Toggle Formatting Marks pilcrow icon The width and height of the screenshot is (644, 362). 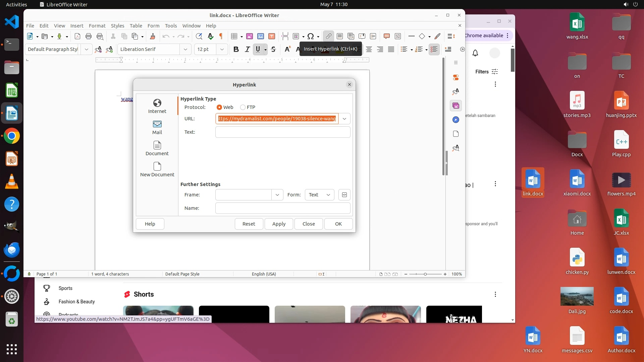(221, 36)
